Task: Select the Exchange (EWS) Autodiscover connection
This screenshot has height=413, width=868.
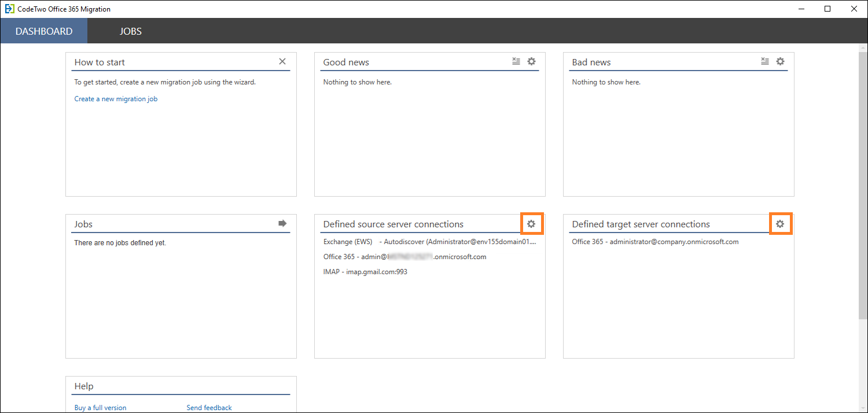Action: click(x=430, y=242)
